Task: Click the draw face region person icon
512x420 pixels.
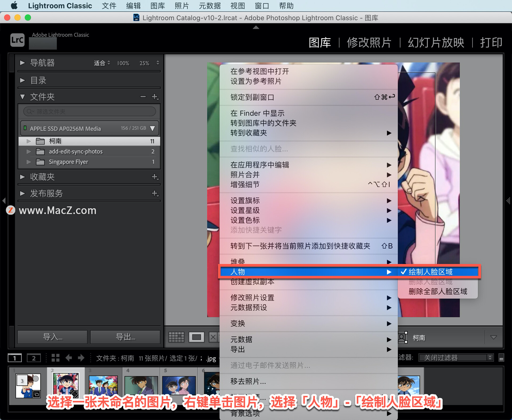Action: (x=403, y=337)
